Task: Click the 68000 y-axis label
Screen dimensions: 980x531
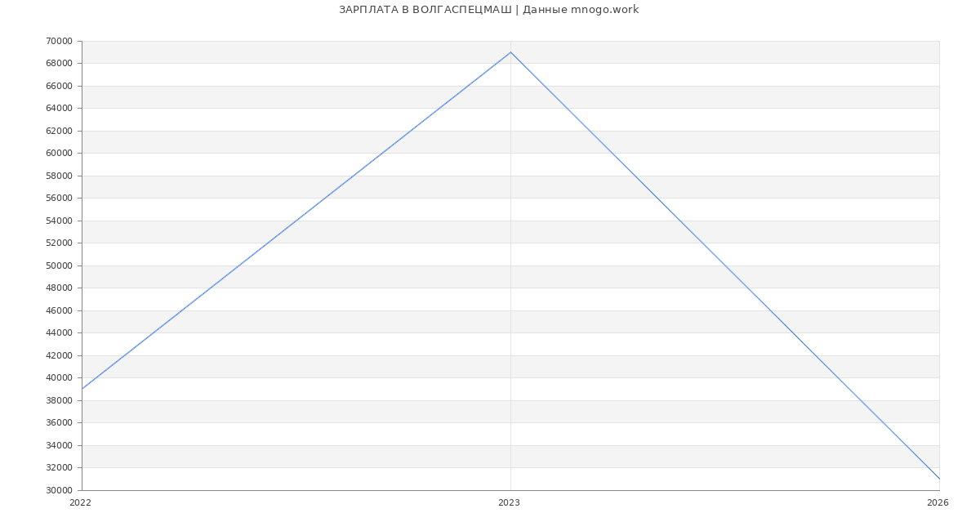Action: click(x=59, y=64)
